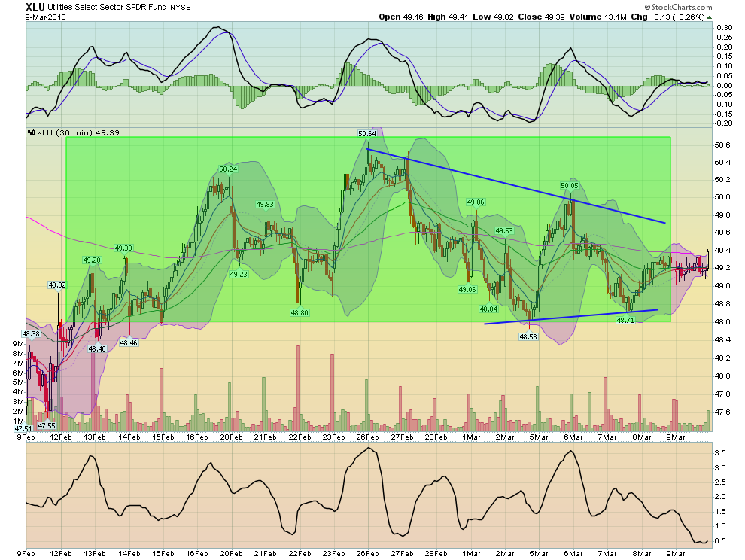This screenshot has width=745, height=560.
Task: Click the green up-arrow after the Chg value
Action: click(710, 17)
